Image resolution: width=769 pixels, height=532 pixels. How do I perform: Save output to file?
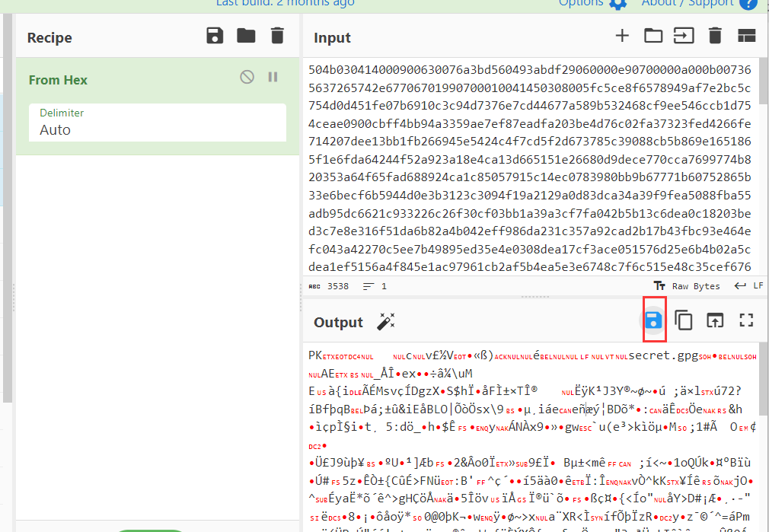(x=653, y=320)
